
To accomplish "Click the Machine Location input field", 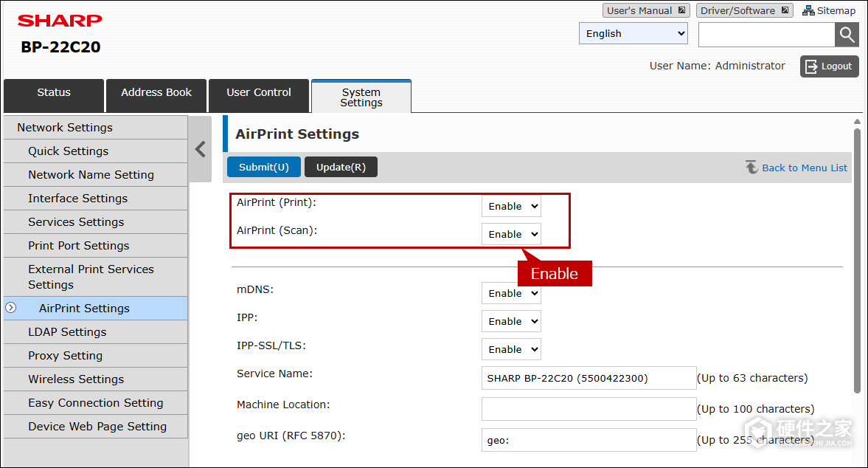I will [x=589, y=409].
